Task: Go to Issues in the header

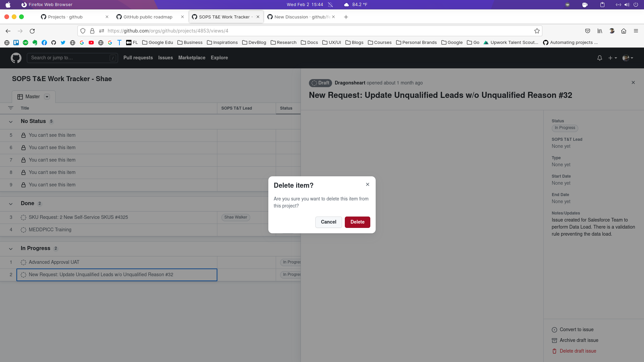Action: (165, 58)
